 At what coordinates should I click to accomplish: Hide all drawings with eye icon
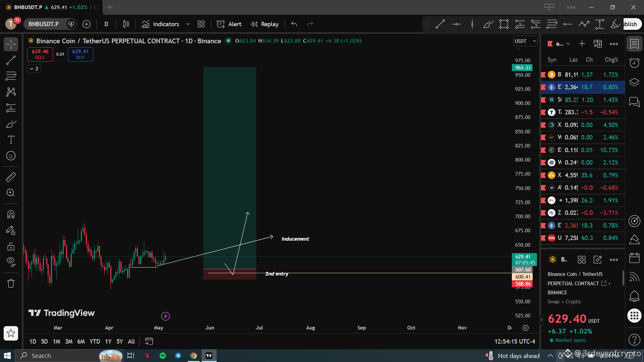[x=11, y=262]
